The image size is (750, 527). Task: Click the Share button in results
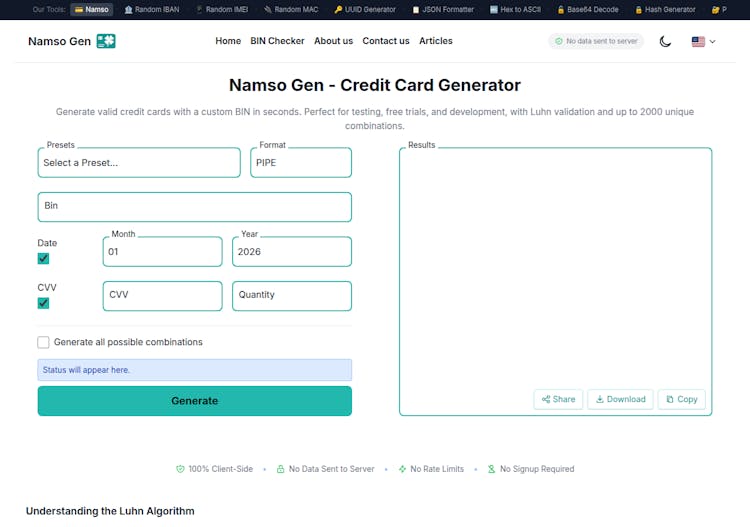pyautogui.click(x=558, y=399)
